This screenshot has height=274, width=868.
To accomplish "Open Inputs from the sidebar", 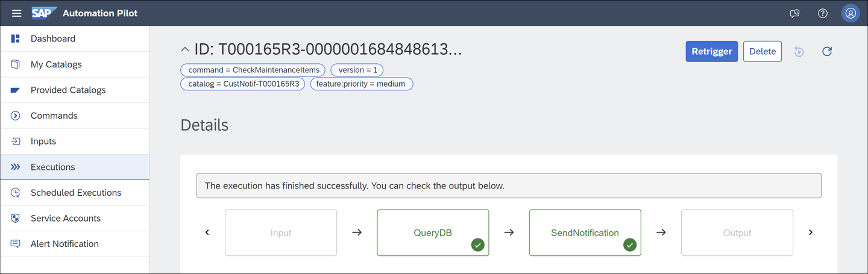I will [75, 142].
